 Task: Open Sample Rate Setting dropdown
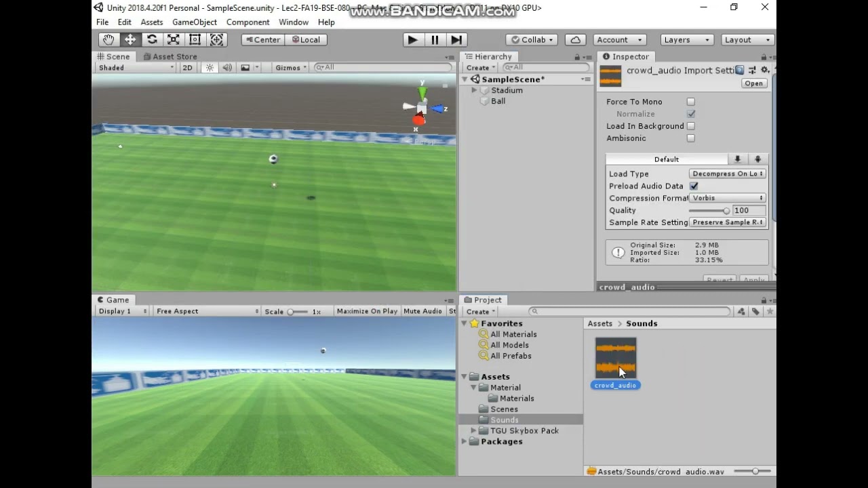pos(727,222)
